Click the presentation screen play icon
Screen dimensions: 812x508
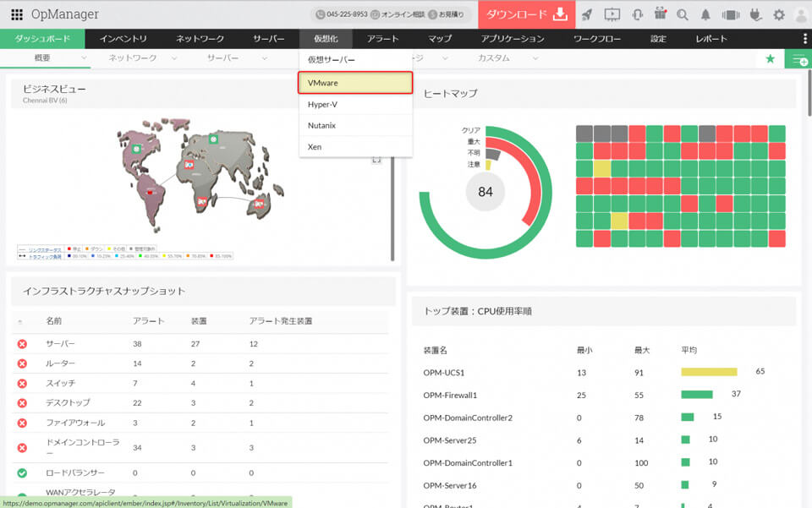coord(612,14)
